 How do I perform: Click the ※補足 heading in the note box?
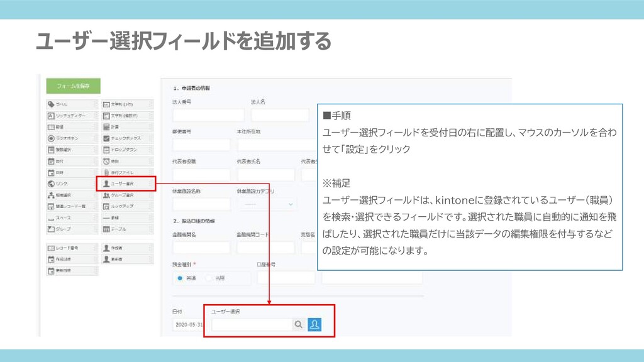[337, 183]
